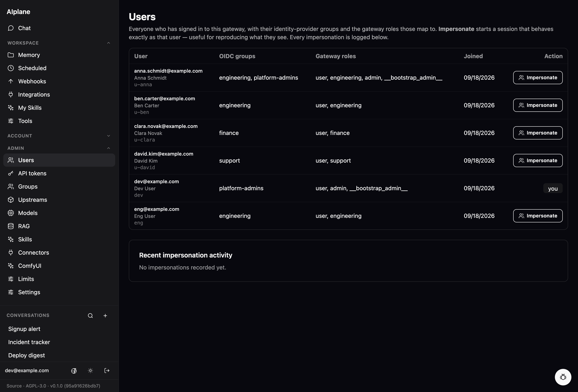
Task: Click the My Skills sparkle icon
Action: point(11,108)
